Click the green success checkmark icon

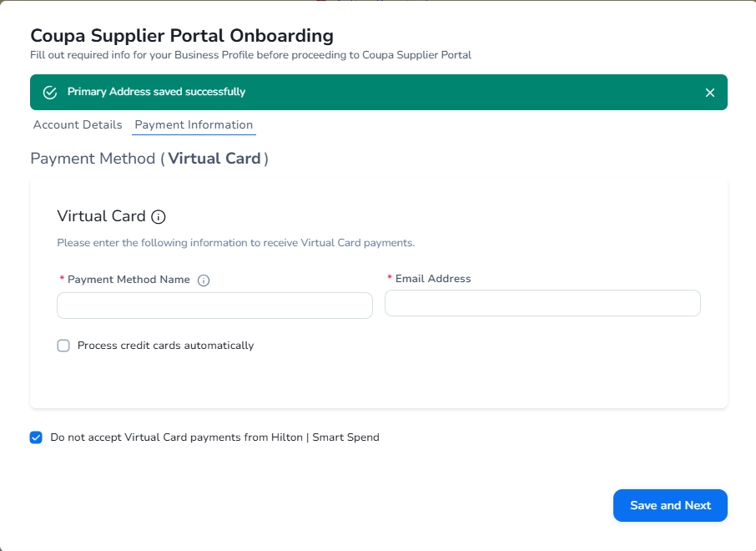[50, 92]
